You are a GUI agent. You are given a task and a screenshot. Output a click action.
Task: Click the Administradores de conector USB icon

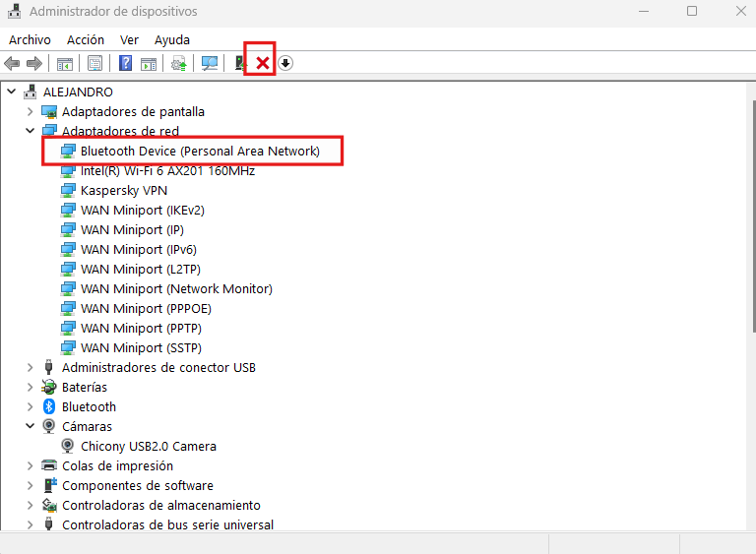tap(48, 367)
